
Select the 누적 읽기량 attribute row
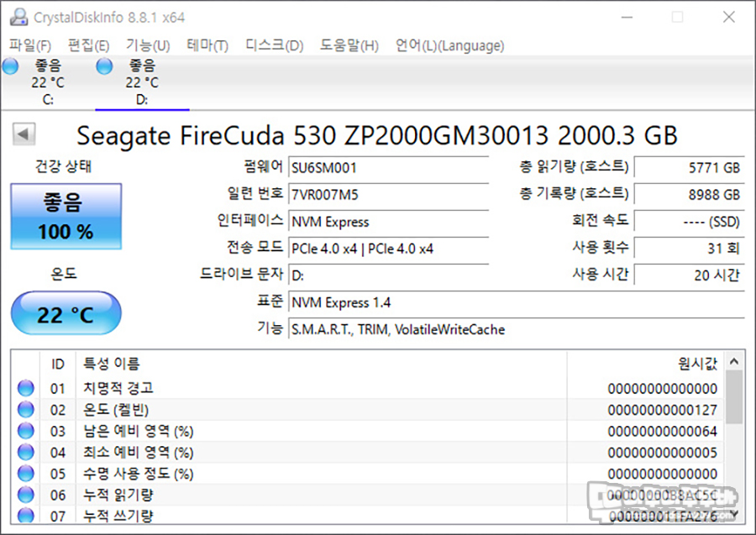click(369, 495)
